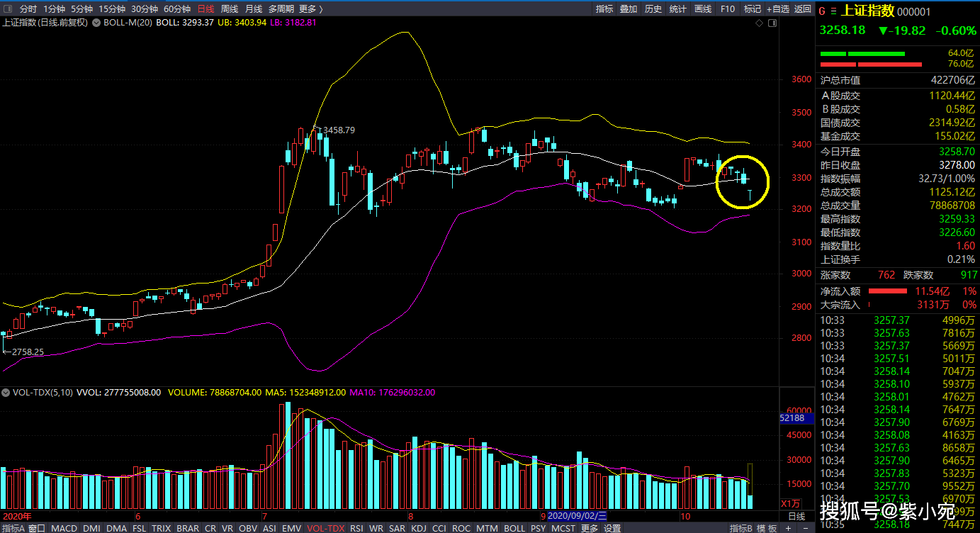This screenshot has width=980, height=533.
Task: Click the list icon next to 上证指数
Action: pyautogui.click(x=833, y=11)
